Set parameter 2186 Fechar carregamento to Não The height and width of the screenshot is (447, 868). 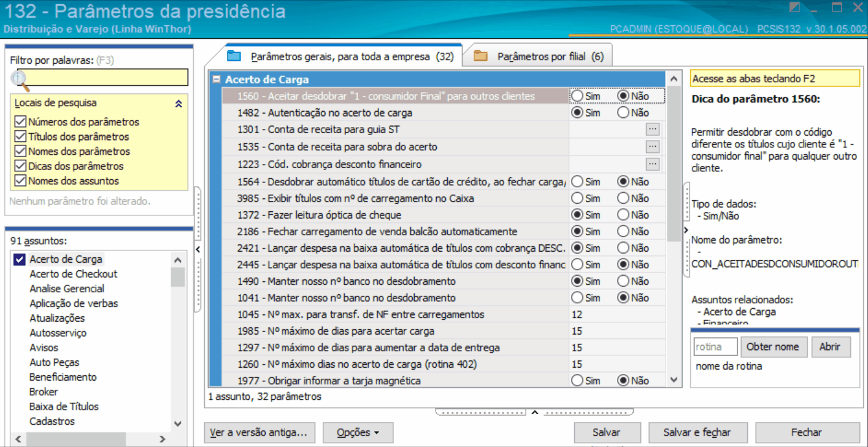tap(624, 231)
